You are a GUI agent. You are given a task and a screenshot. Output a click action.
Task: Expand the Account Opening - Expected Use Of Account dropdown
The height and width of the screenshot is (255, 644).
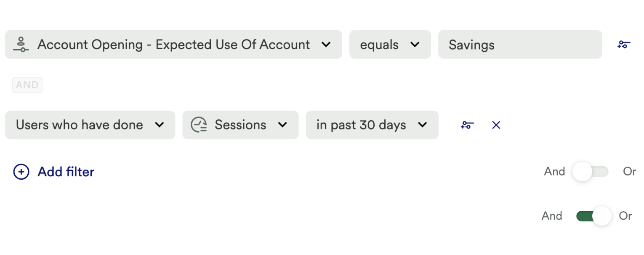tap(326, 45)
